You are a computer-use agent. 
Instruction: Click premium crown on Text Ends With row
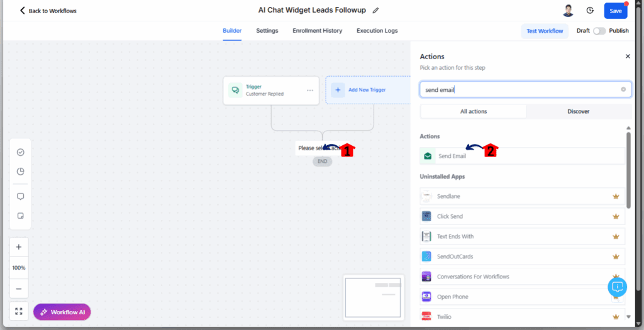tap(616, 236)
